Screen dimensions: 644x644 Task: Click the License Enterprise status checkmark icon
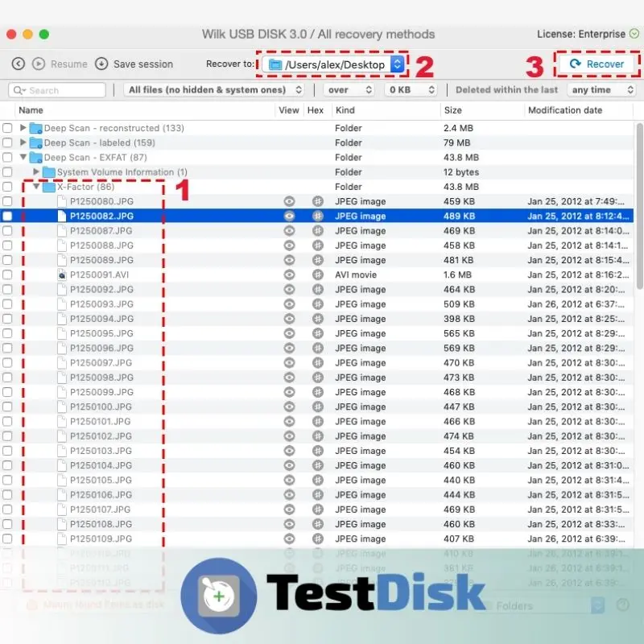pyautogui.click(x=634, y=34)
